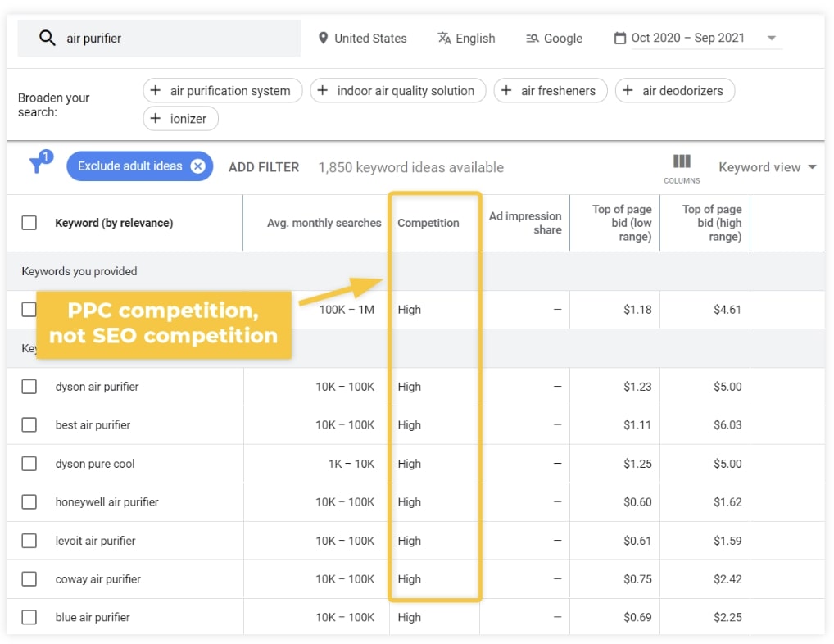Click 1,850 keyword ideas available text

[410, 167]
